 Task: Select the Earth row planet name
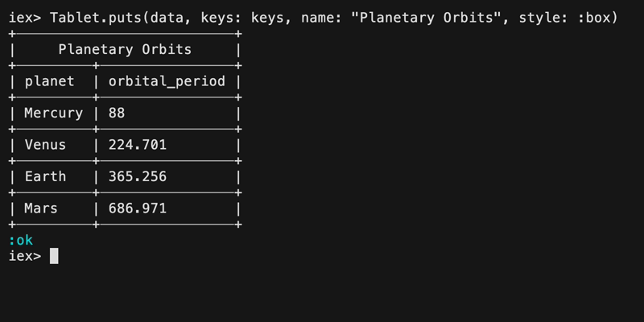[45, 176]
